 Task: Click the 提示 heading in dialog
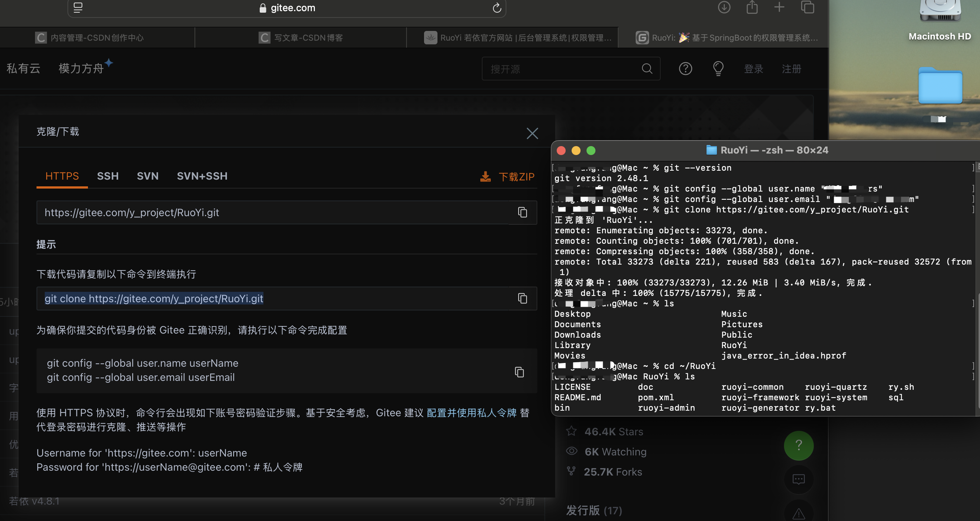pyautogui.click(x=46, y=244)
